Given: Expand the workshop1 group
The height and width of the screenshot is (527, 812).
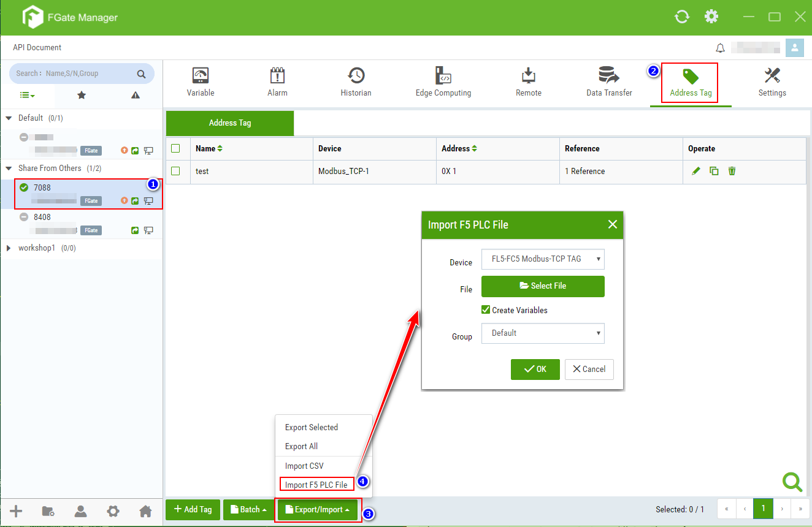Looking at the screenshot, I should 9,248.
